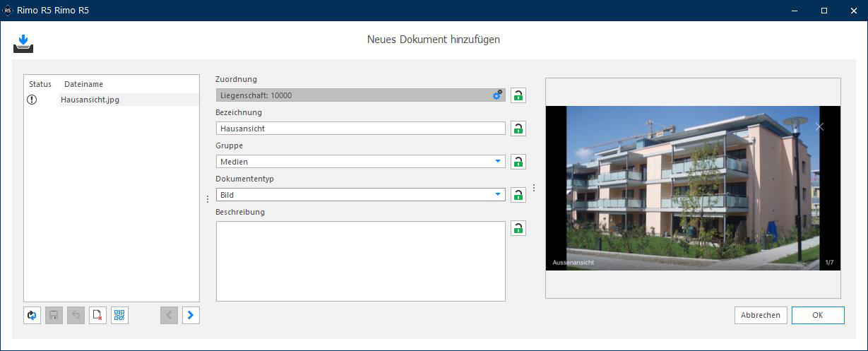Click the building preview image

[693, 188]
